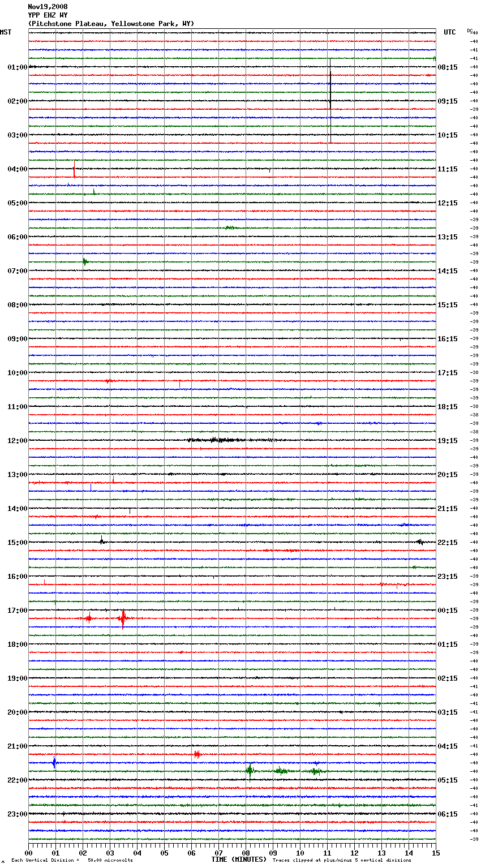Select the 10:00 MST time label
This screenshot has height=868, width=481.
coord(18,373)
